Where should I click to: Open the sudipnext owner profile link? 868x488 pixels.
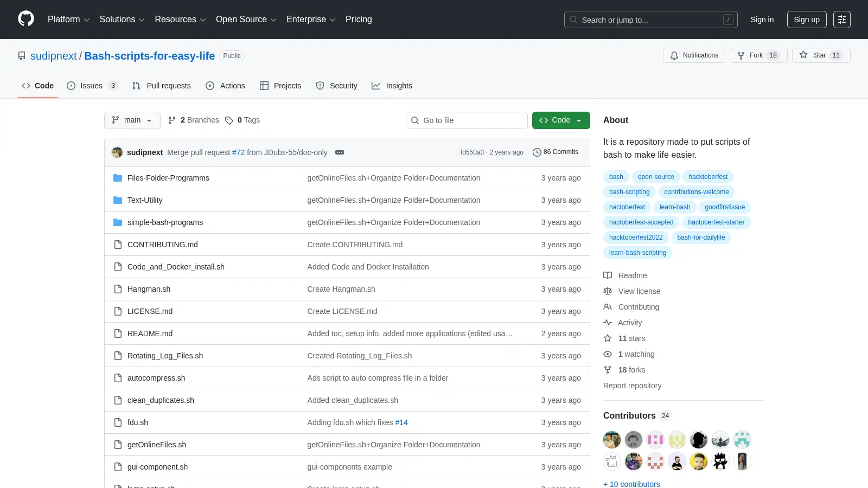coord(54,56)
